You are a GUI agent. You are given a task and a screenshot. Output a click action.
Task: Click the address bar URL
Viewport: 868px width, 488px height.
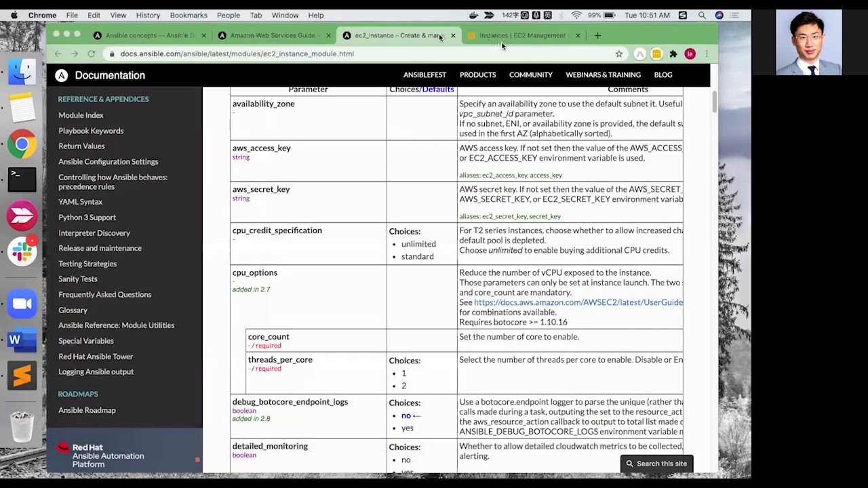(237, 54)
